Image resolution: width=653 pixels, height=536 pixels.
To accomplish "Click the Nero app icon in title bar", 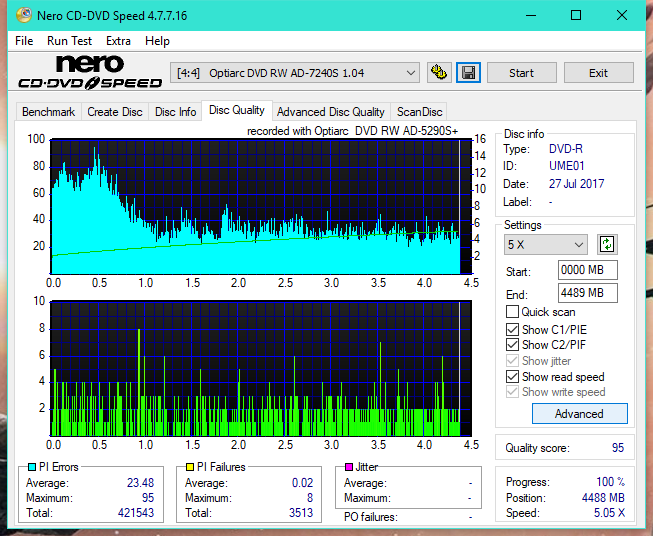I will (24, 15).
